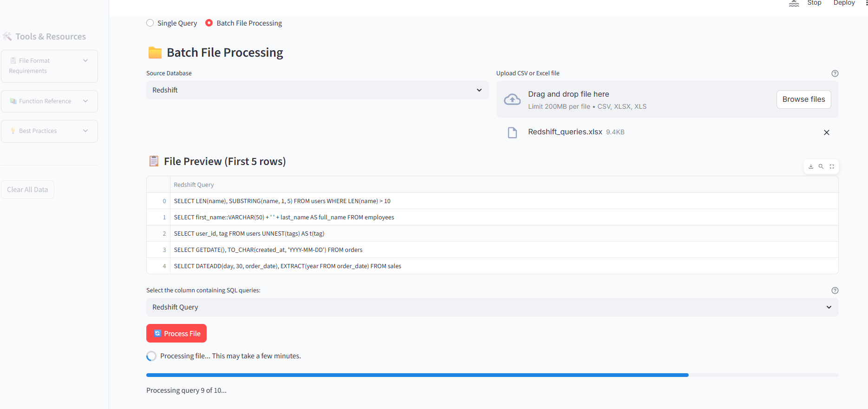
Task: Open the SQL query column dropdown
Action: (x=492, y=307)
